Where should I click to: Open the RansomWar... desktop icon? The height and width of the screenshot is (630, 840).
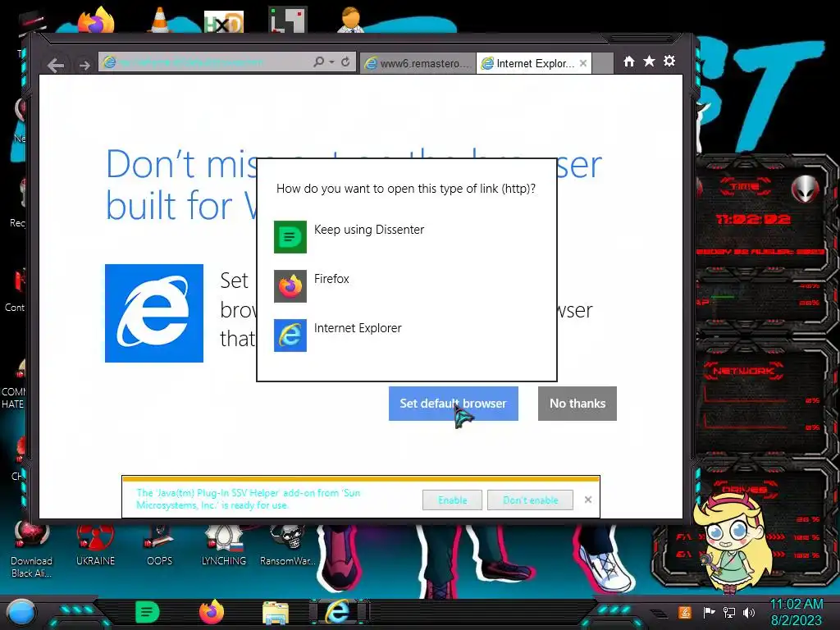[288, 546]
